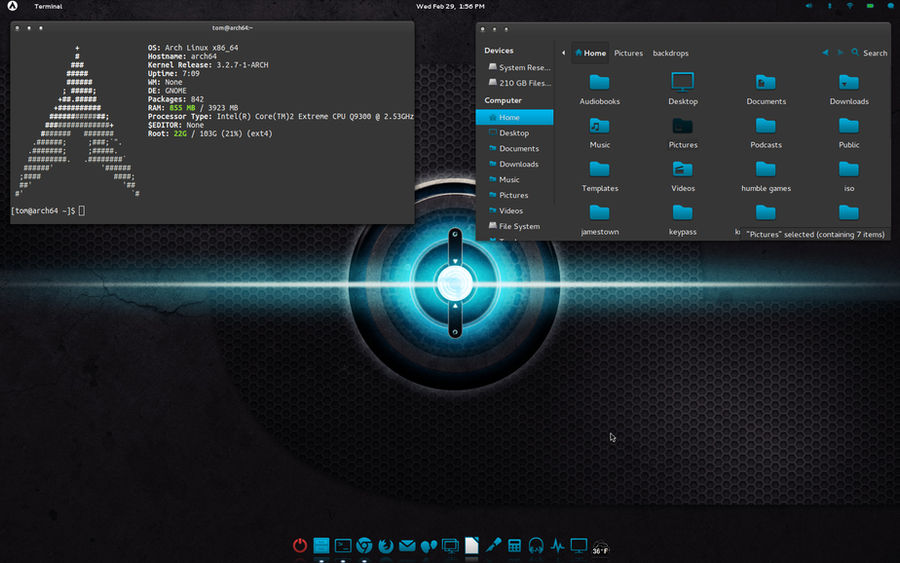Open the mail envelope icon in the dock
900x563 pixels.
click(x=407, y=545)
